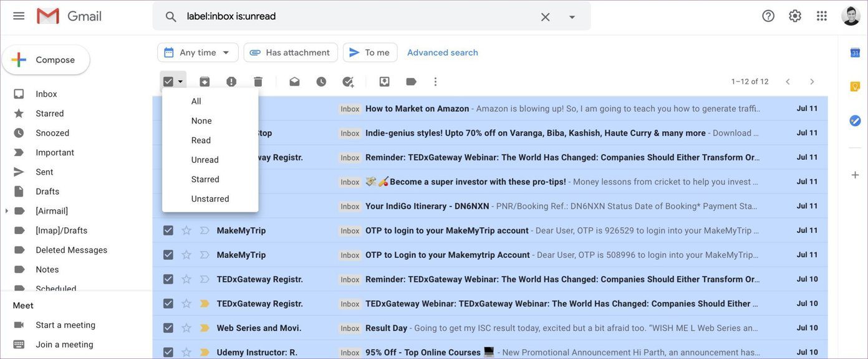
Task: Toggle star on Udemy Instructor email
Action: pos(186,352)
